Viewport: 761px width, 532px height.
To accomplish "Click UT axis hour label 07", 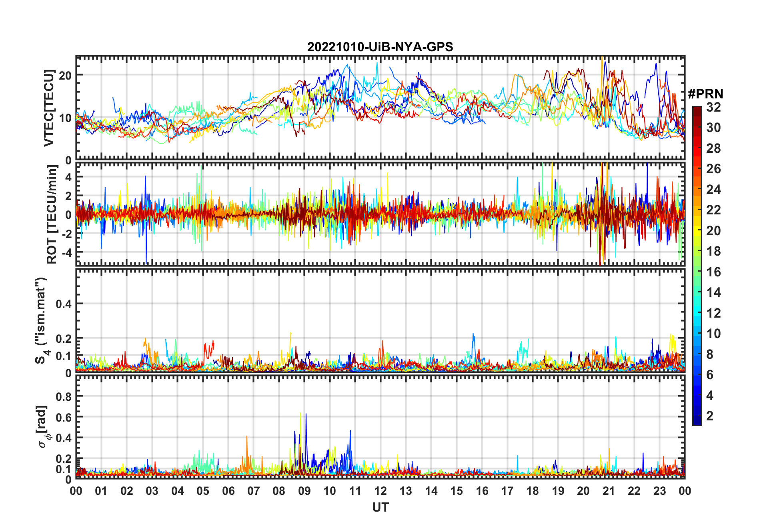I will click(254, 491).
